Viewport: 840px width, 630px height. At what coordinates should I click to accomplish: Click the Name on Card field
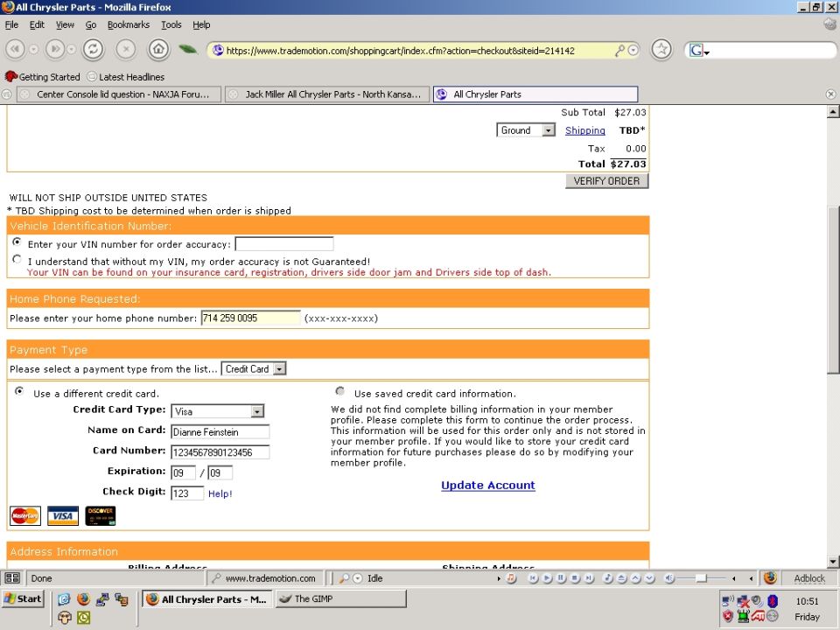click(220, 431)
